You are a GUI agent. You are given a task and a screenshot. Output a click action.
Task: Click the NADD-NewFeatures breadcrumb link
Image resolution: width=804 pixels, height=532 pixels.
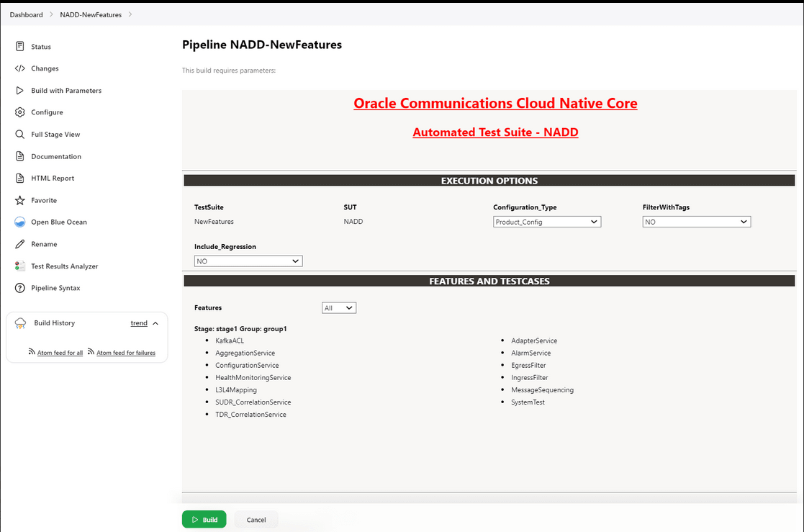[x=91, y=14]
